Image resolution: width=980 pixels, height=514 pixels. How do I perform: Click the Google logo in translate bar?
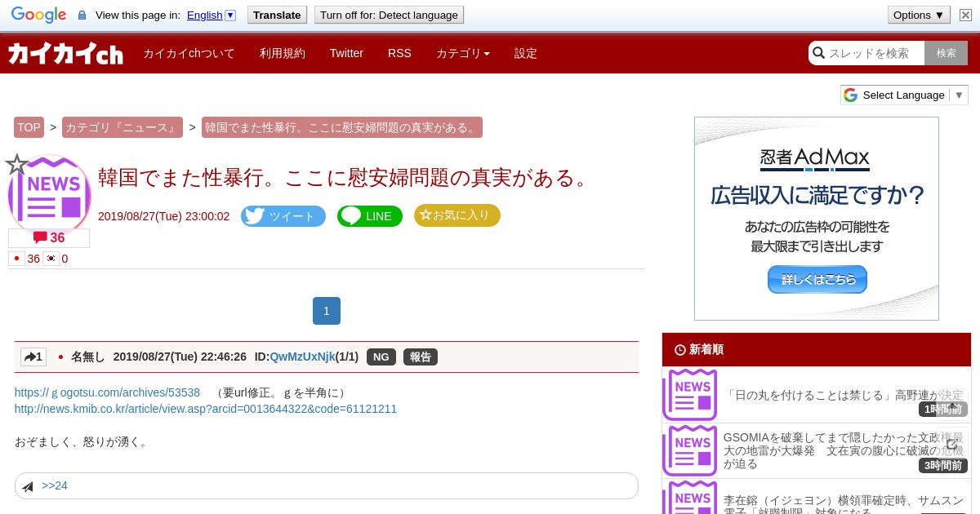pos(38,15)
